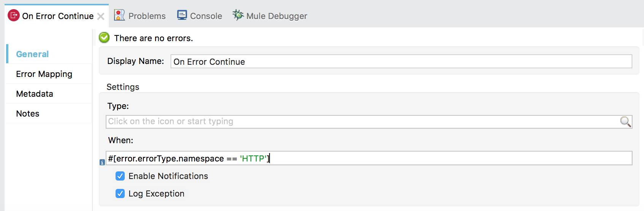Disable the Enable Notifications checkbox
This screenshot has height=211, width=644.
120,176
